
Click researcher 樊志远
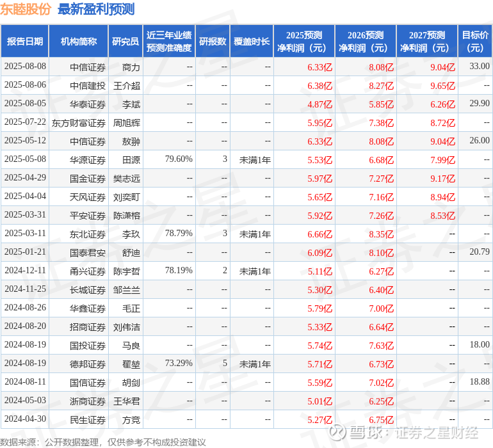pos(127,179)
